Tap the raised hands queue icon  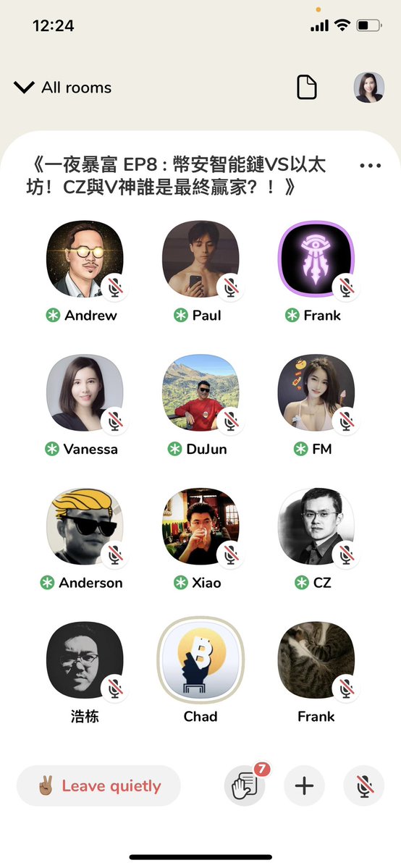click(245, 785)
